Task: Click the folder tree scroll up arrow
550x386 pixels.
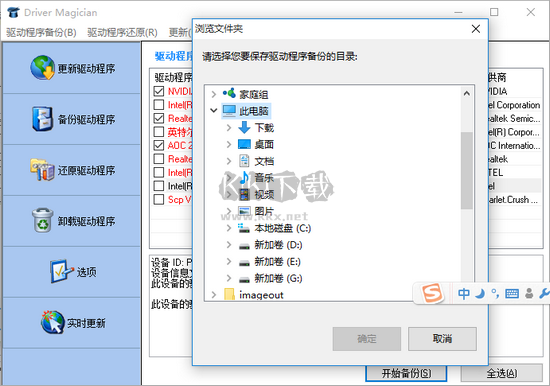Action: [x=467, y=93]
